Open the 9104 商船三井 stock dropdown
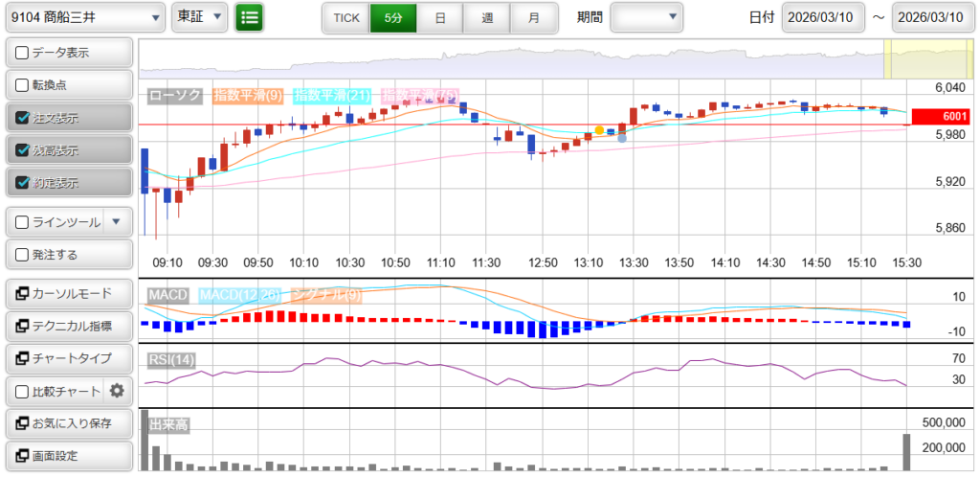Viewport: 980px width, 477px height. pos(84,17)
